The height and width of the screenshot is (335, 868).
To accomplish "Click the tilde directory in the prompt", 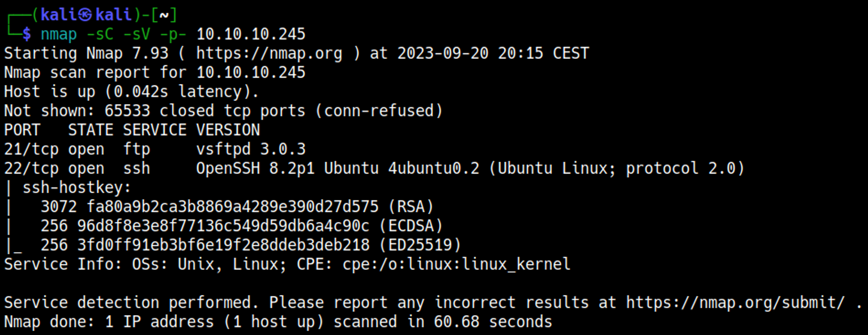I will 164,15.
